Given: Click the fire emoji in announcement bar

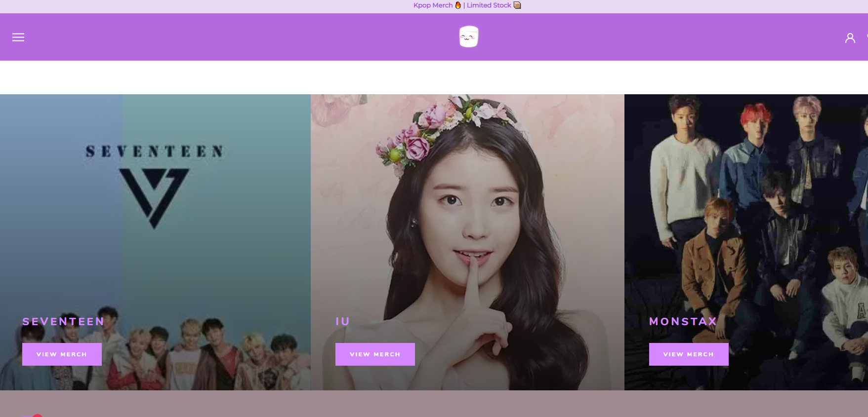Looking at the screenshot, I should [458, 5].
